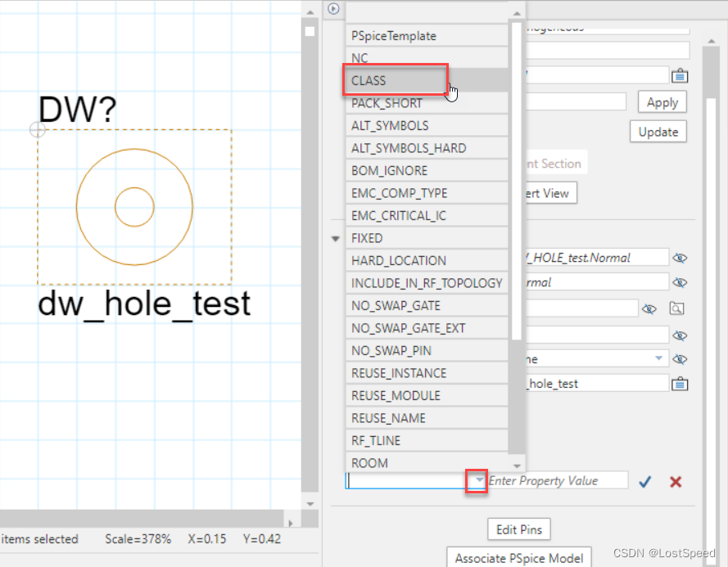Viewport: 728px width, 567px height.
Task: Toggle eye icon beside the italic 'rmal' field
Action: click(679, 282)
